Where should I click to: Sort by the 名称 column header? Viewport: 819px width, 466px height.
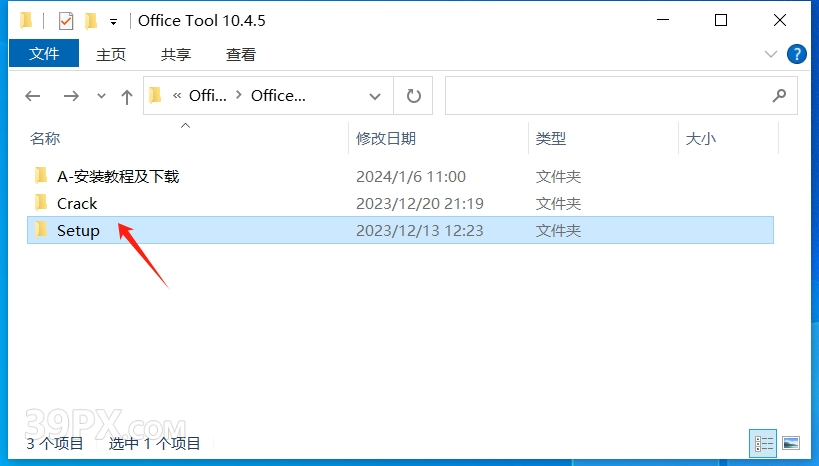[x=45, y=138]
